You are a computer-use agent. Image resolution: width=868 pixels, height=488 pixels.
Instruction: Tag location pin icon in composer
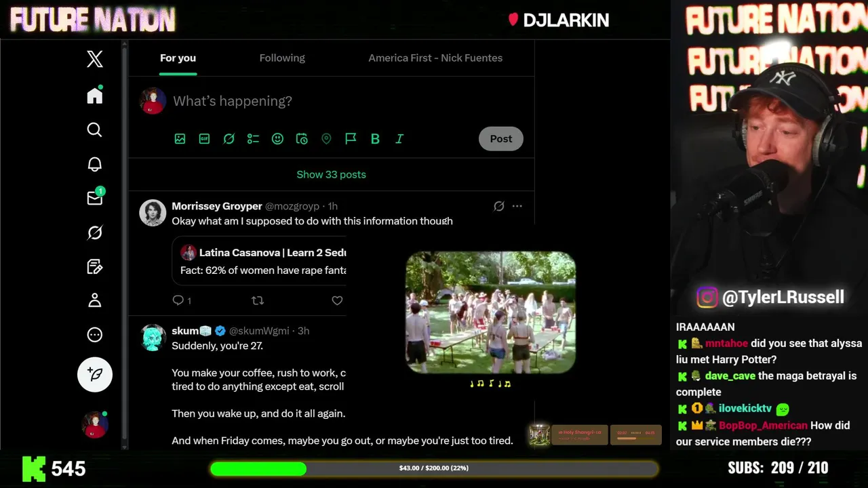pyautogui.click(x=326, y=138)
